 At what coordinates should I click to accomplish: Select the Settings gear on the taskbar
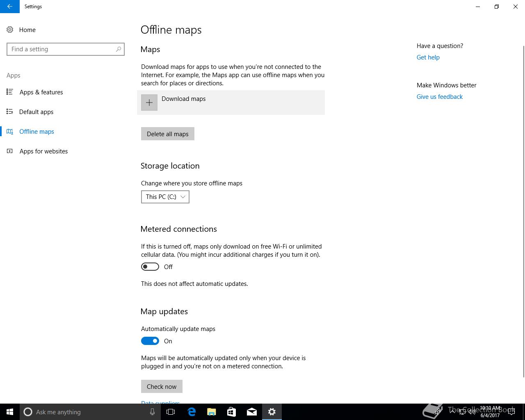click(272, 412)
